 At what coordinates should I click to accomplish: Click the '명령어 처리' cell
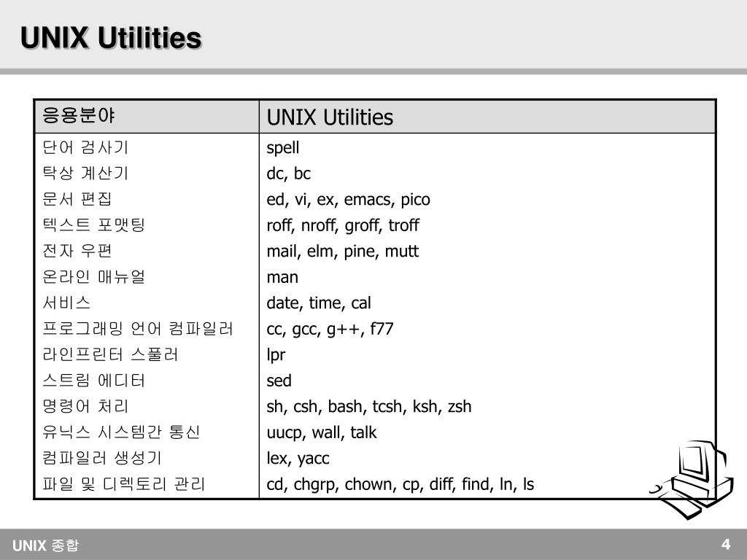86,405
